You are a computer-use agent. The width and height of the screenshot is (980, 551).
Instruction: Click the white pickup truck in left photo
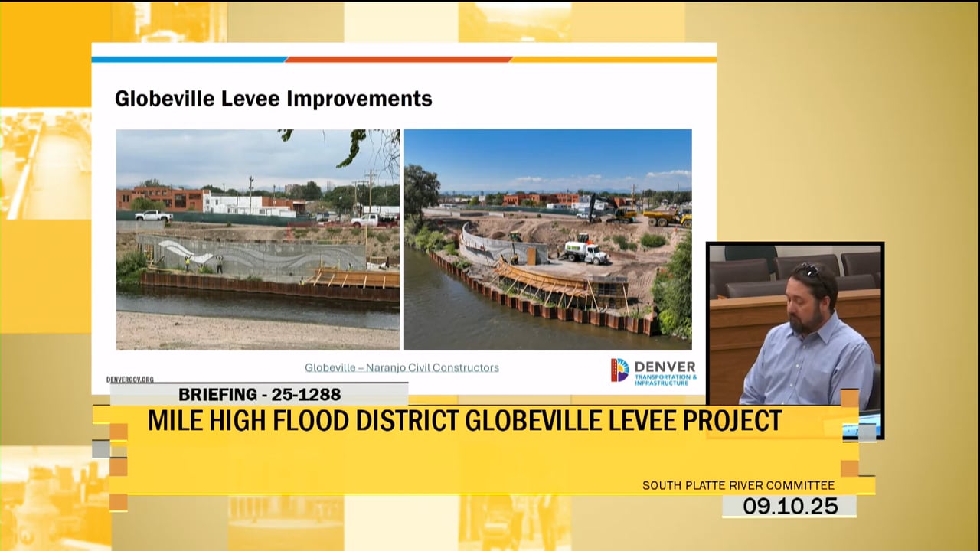click(153, 216)
